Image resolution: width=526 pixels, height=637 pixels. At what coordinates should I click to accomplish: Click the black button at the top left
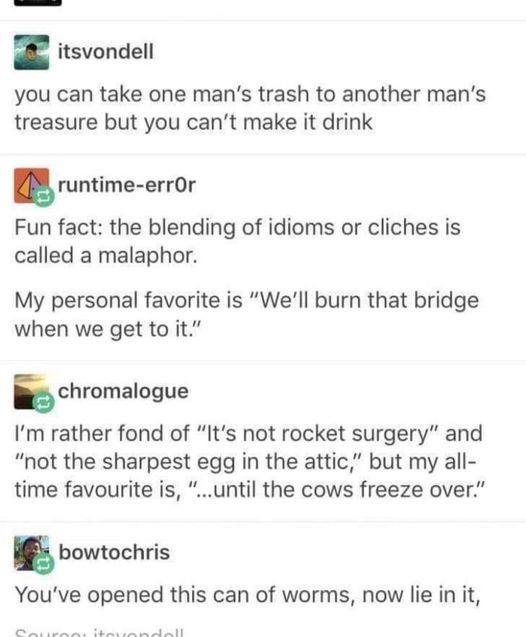click(x=38, y=2)
